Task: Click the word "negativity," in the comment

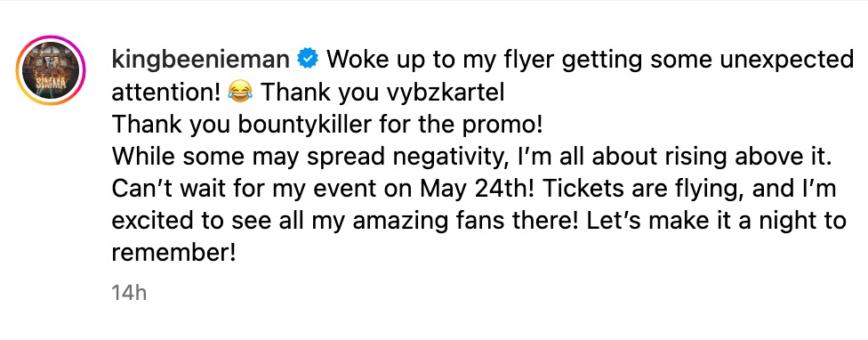Action: click(x=432, y=158)
